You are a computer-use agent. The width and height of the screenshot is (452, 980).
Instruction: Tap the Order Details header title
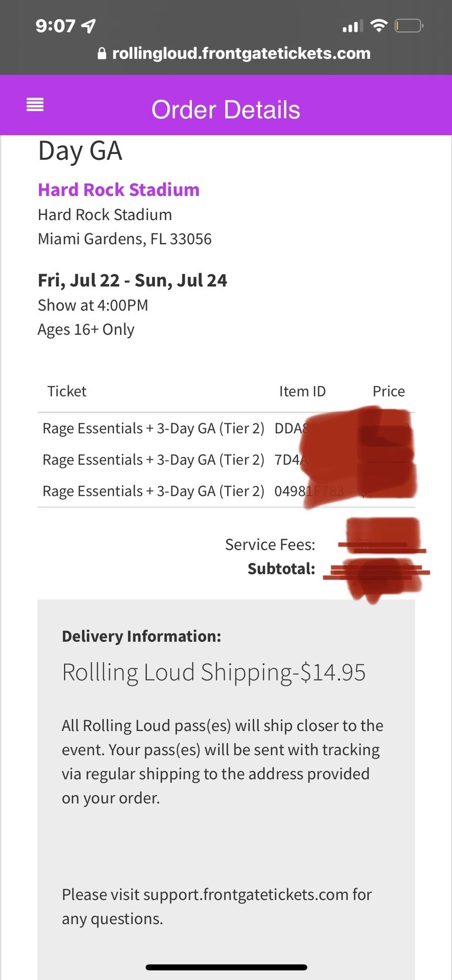coord(225,110)
